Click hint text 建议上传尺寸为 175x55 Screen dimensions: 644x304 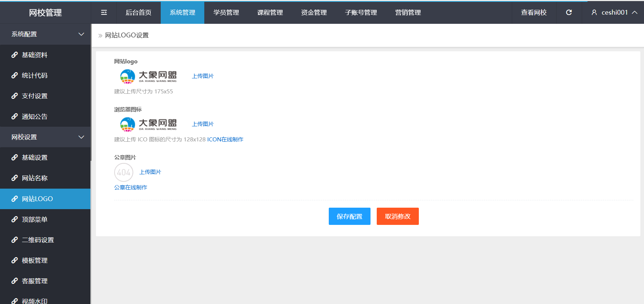[144, 92]
